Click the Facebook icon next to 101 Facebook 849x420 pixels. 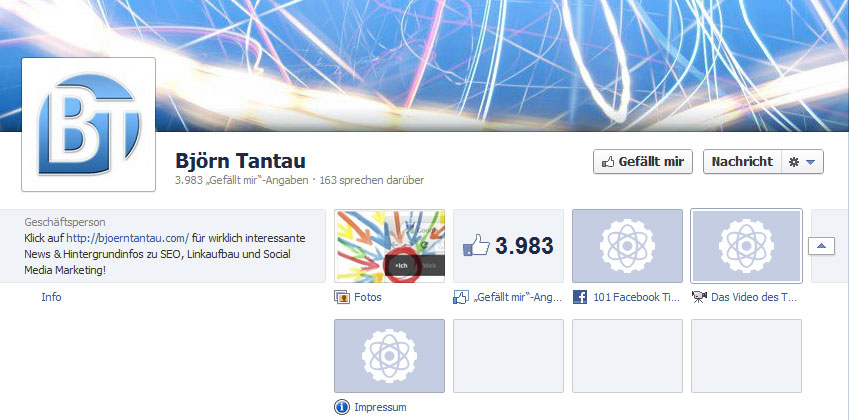(x=580, y=297)
